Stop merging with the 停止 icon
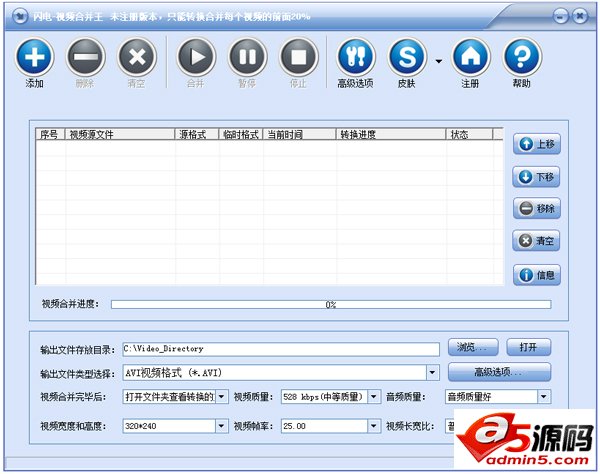 click(299, 57)
